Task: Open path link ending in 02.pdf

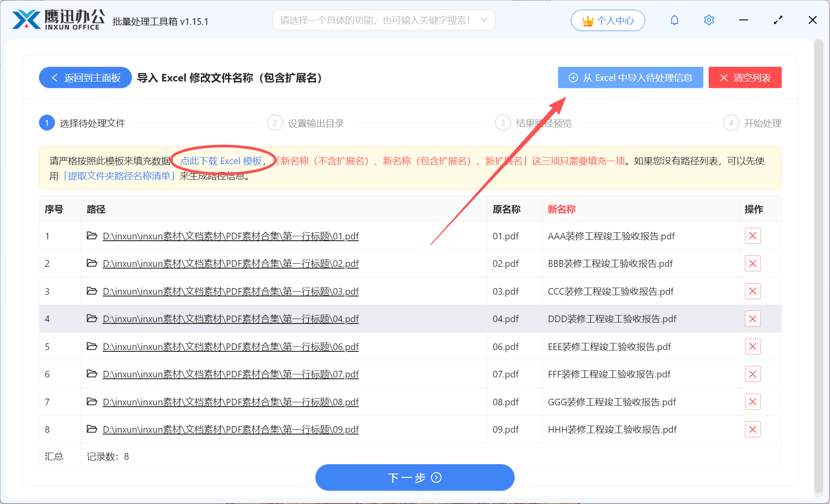Action: click(x=231, y=264)
